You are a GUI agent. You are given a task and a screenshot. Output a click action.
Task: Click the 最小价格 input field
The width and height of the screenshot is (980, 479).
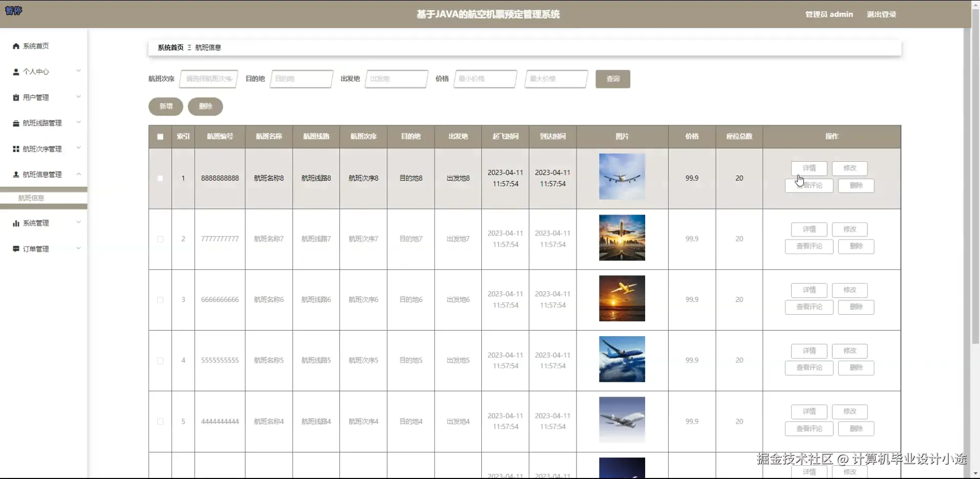485,79
